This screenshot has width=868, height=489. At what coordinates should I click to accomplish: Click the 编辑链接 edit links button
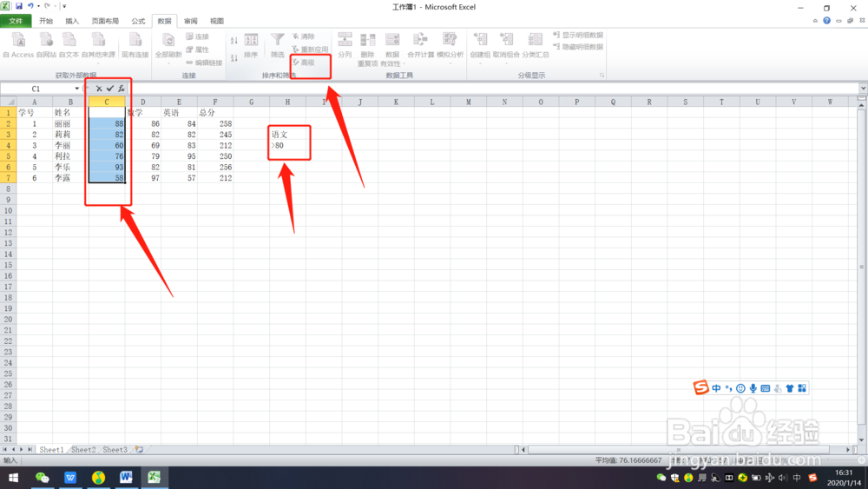pos(204,63)
